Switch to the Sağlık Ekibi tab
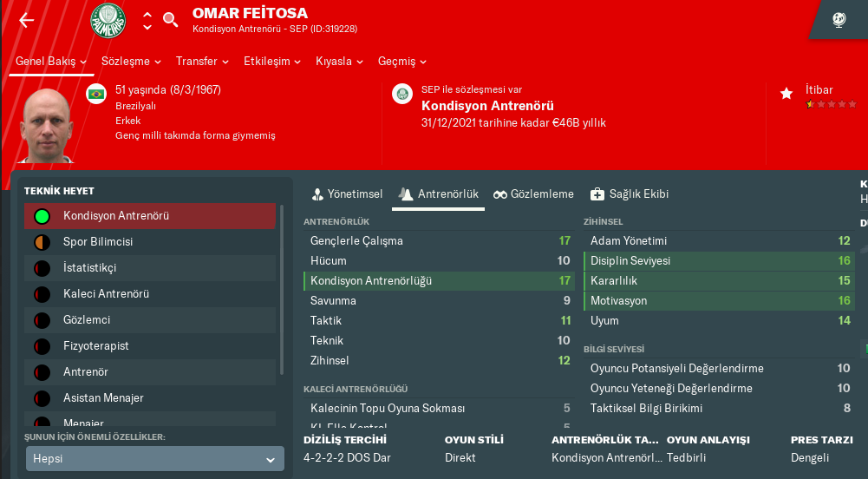This screenshot has width=868, height=479. click(x=630, y=194)
